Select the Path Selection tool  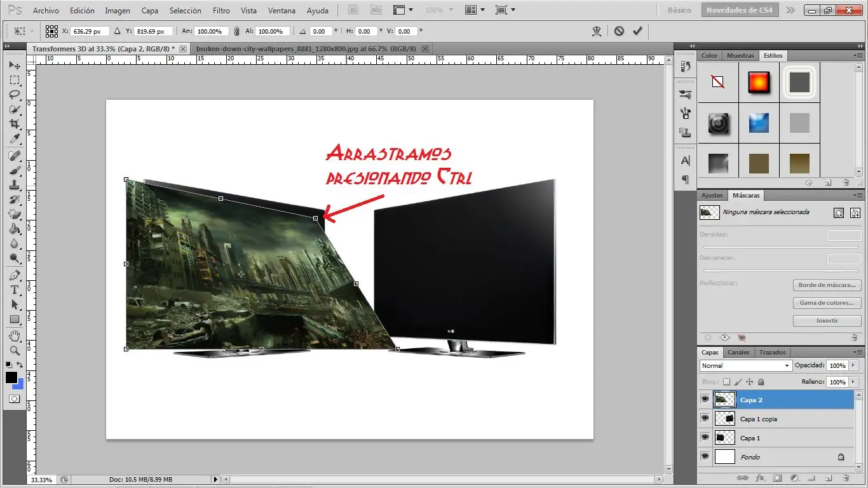point(14,304)
